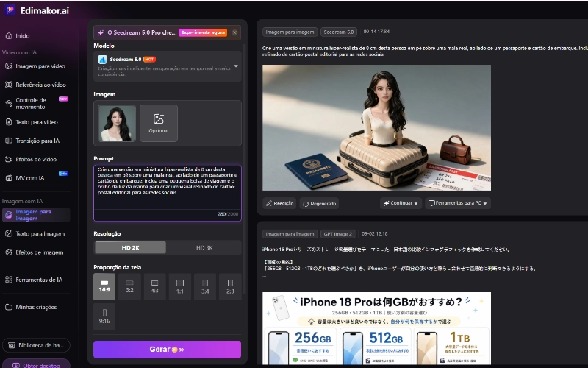The height and width of the screenshot is (368, 588).
Task: Go to Efeitos de imagem
Action: [34, 252]
